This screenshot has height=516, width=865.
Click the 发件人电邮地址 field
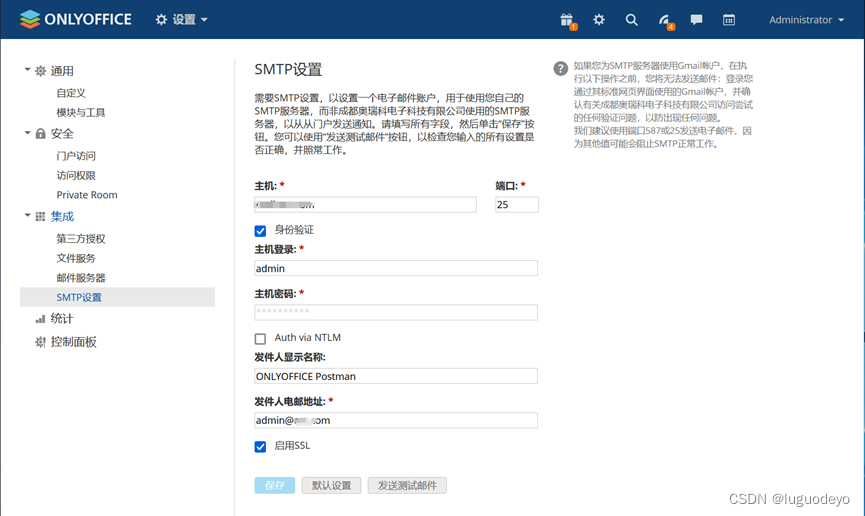pos(396,421)
